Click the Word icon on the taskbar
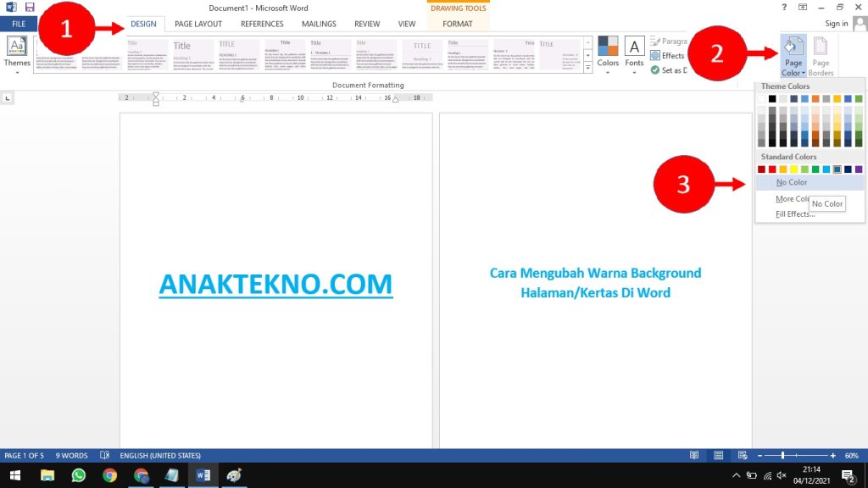The image size is (868, 488). [203, 475]
